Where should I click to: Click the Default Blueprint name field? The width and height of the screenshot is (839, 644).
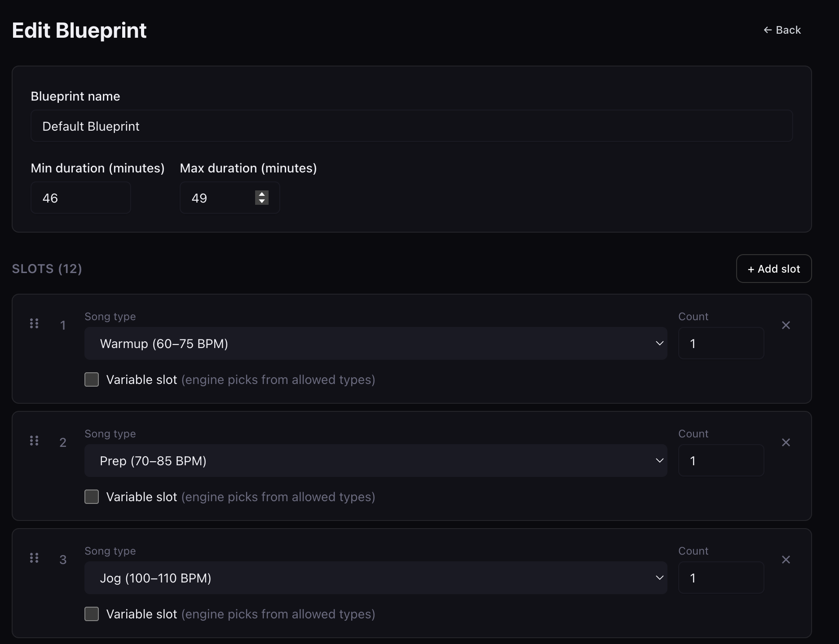pyautogui.click(x=411, y=126)
